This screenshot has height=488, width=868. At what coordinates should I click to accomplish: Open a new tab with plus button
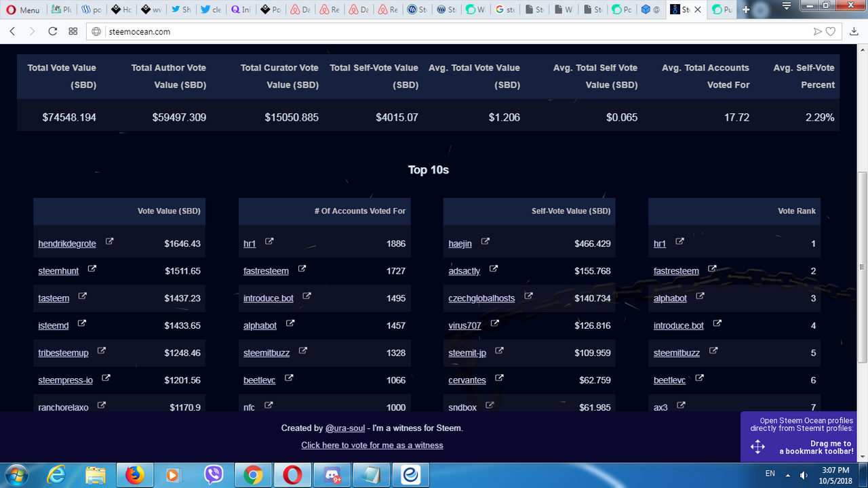tap(747, 9)
